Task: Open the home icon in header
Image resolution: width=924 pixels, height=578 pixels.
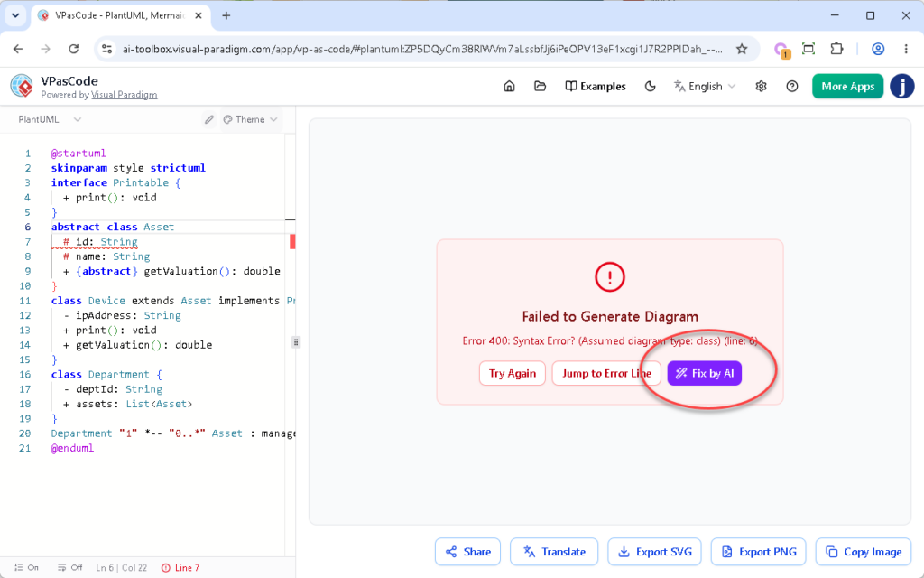Action: click(x=509, y=86)
